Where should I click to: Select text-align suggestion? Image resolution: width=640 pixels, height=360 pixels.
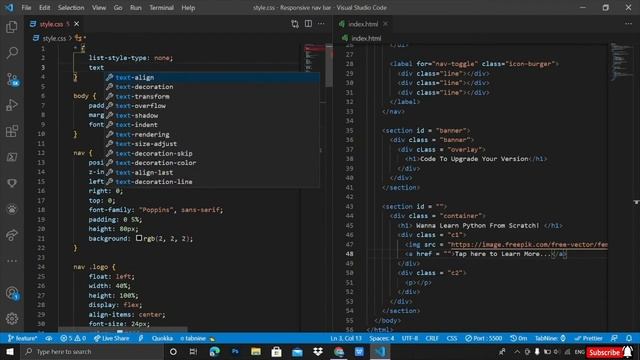(212, 77)
